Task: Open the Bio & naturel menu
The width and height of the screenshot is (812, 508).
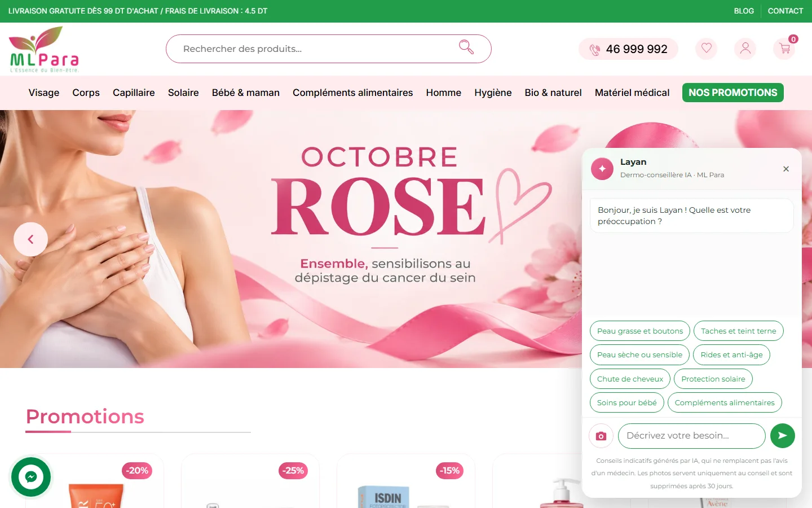Action: [x=553, y=93]
